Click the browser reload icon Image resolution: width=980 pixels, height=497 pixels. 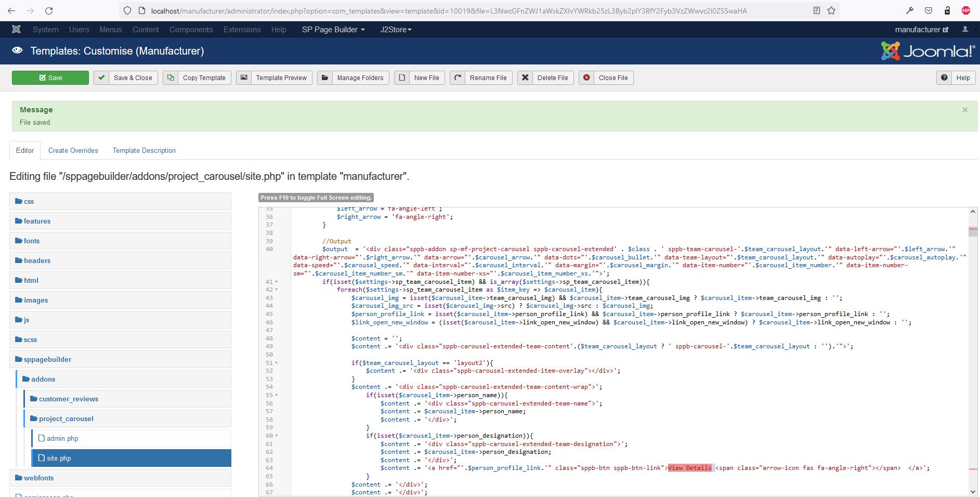point(49,10)
